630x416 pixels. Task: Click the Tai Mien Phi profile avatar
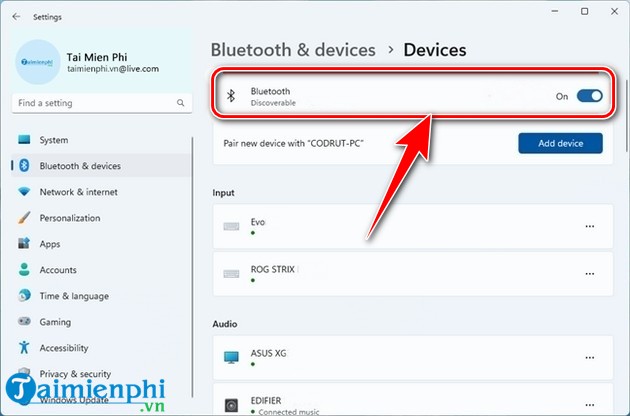tap(38, 62)
